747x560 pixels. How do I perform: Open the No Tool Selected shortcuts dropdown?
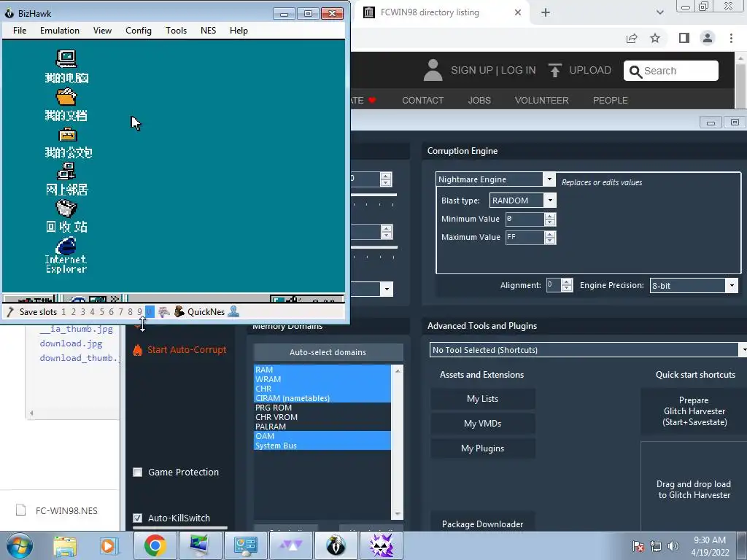[x=743, y=350]
